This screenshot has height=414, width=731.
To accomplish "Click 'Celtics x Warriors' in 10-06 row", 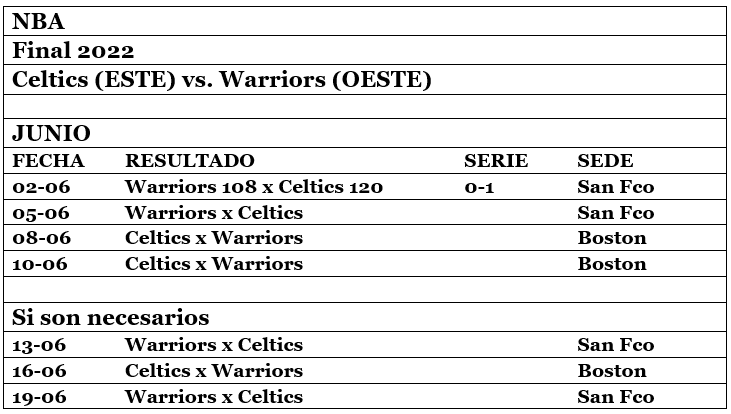I will (213, 264).
